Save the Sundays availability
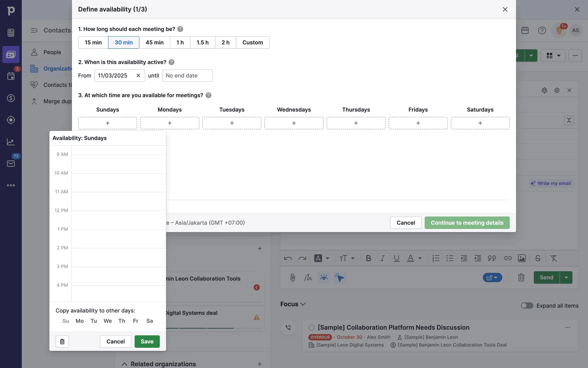The height and width of the screenshot is (368, 588). (147, 341)
